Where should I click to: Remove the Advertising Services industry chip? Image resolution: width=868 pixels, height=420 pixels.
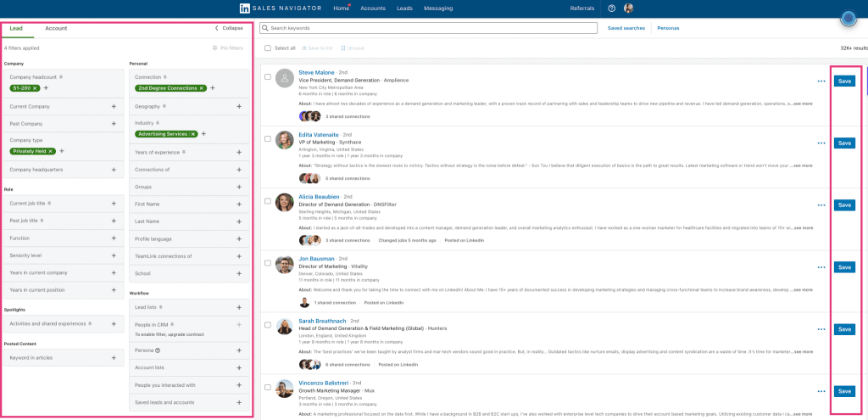click(193, 133)
